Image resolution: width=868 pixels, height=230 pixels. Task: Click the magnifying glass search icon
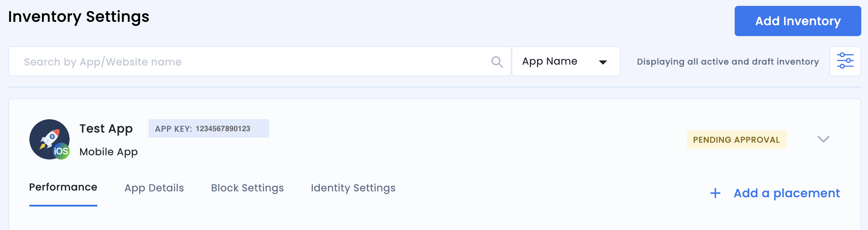coord(497,62)
